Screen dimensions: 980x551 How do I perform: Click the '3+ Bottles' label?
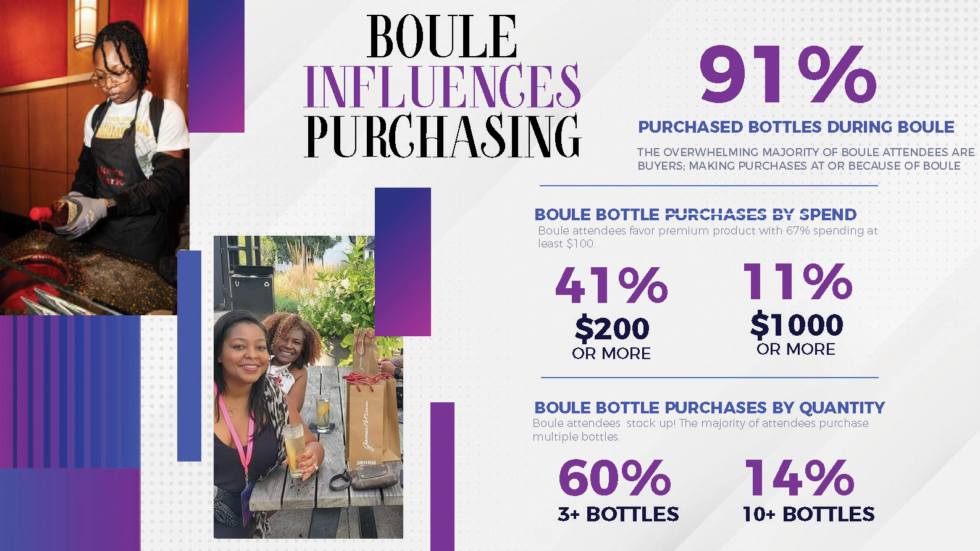click(618, 514)
